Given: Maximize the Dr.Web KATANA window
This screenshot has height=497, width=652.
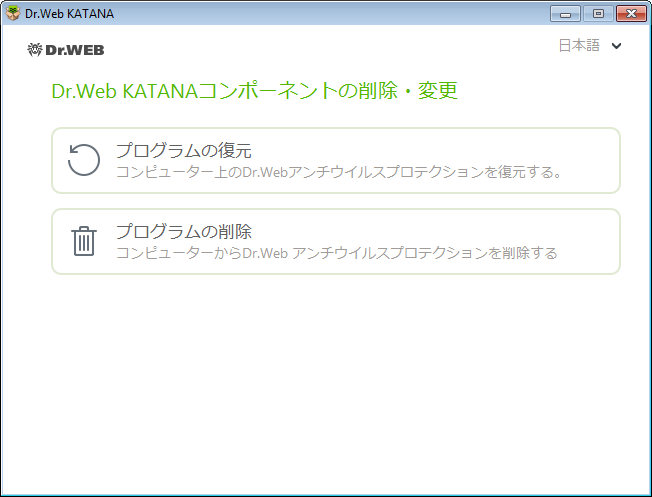Looking at the screenshot, I should (x=598, y=14).
